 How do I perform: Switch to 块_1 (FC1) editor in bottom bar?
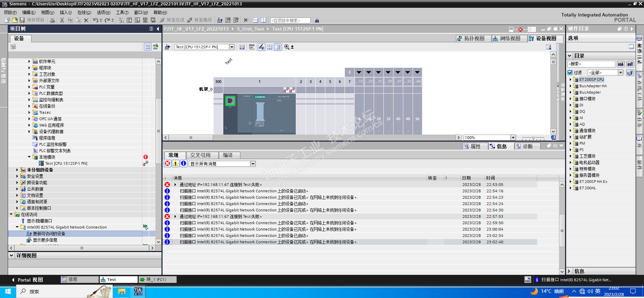click(157, 280)
